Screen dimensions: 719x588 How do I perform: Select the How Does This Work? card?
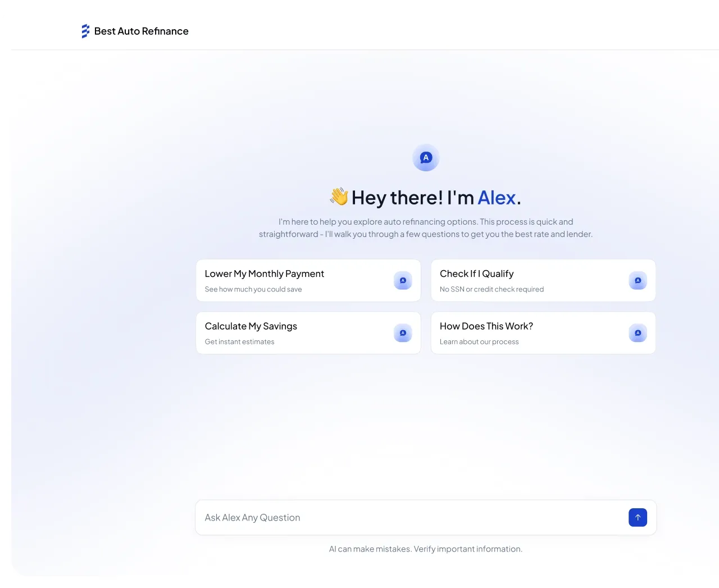coord(543,333)
